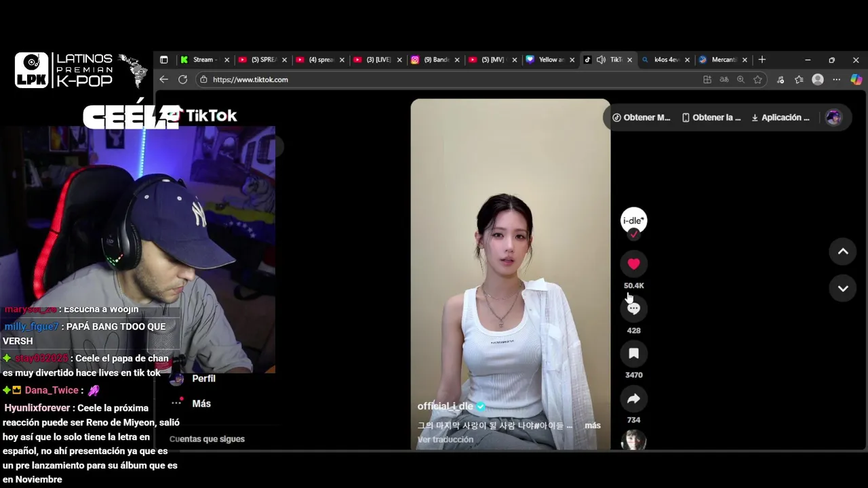The image size is (868, 488).
Task: Click Ver traducción under the caption
Action: [445, 439]
